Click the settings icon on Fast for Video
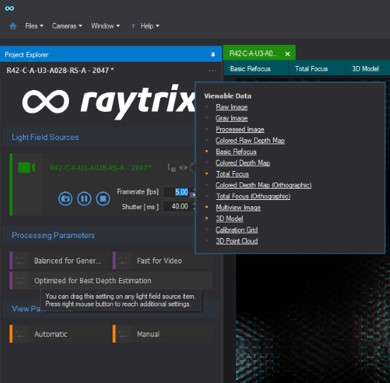This screenshot has width=390, height=383. [x=123, y=261]
